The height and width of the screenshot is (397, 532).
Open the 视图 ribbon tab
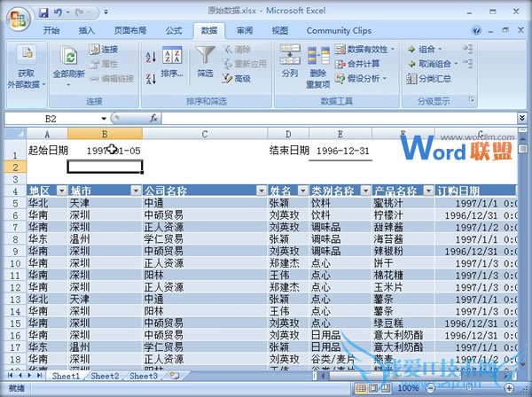[280, 31]
